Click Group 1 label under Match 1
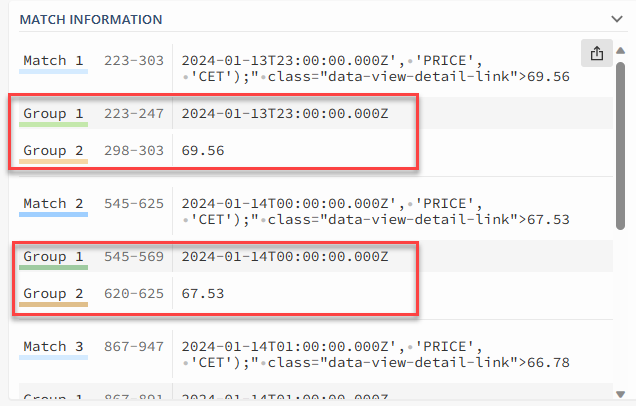This screenshot has width=636, height=406. pos(53,114)
